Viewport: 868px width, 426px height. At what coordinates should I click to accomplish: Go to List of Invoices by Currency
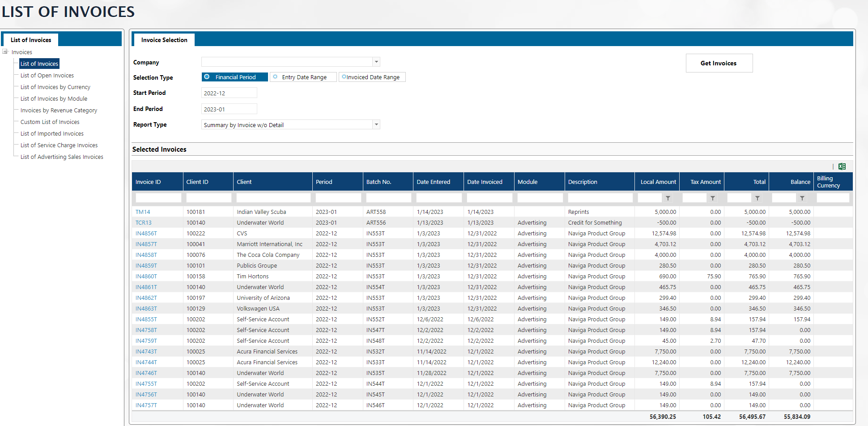tap(55, 87)
